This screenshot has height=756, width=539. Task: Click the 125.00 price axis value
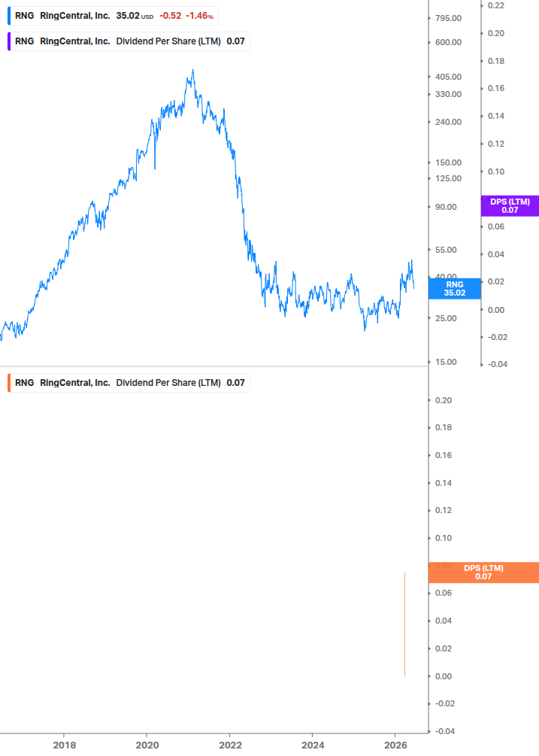click(x=448, y=178)
